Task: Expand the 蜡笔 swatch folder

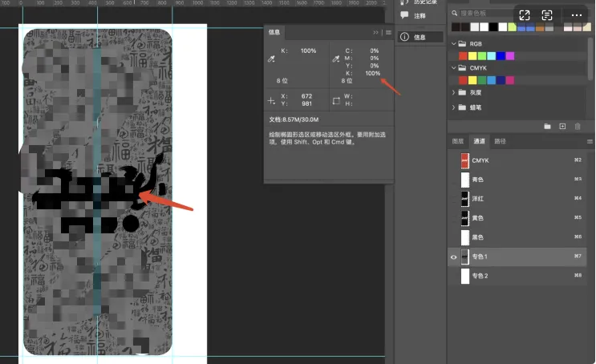Action: click(453, 106)
